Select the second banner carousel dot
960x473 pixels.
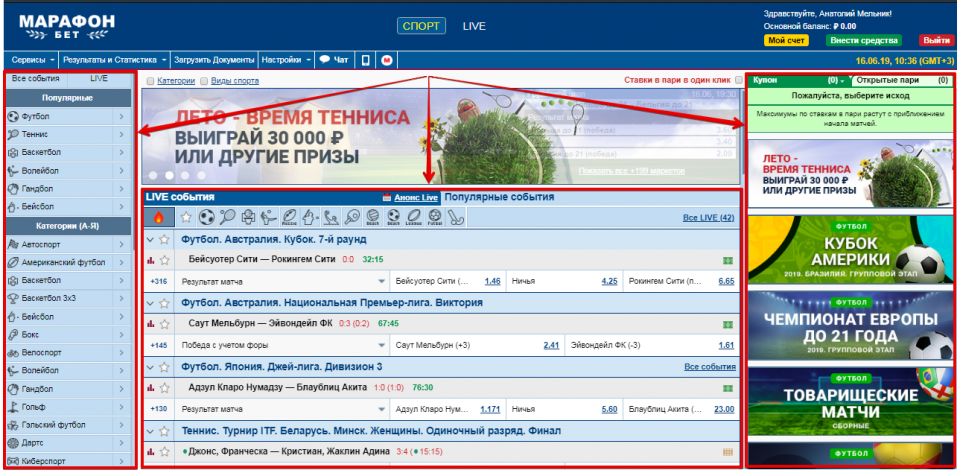pos(170,174)
